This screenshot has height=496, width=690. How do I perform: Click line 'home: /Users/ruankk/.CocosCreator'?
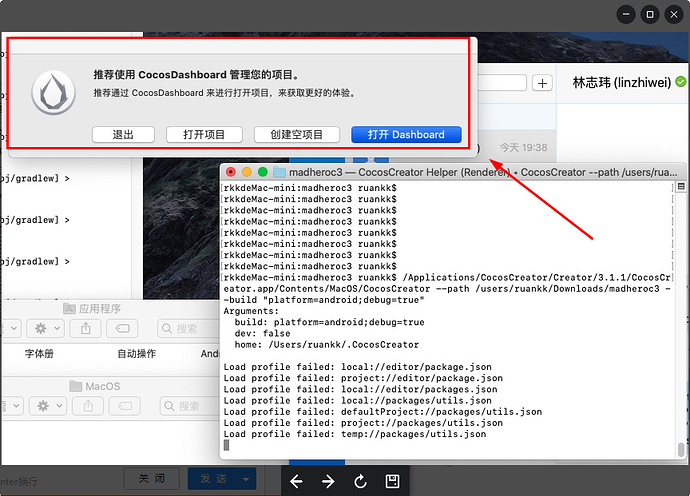[x=327, y=345]
